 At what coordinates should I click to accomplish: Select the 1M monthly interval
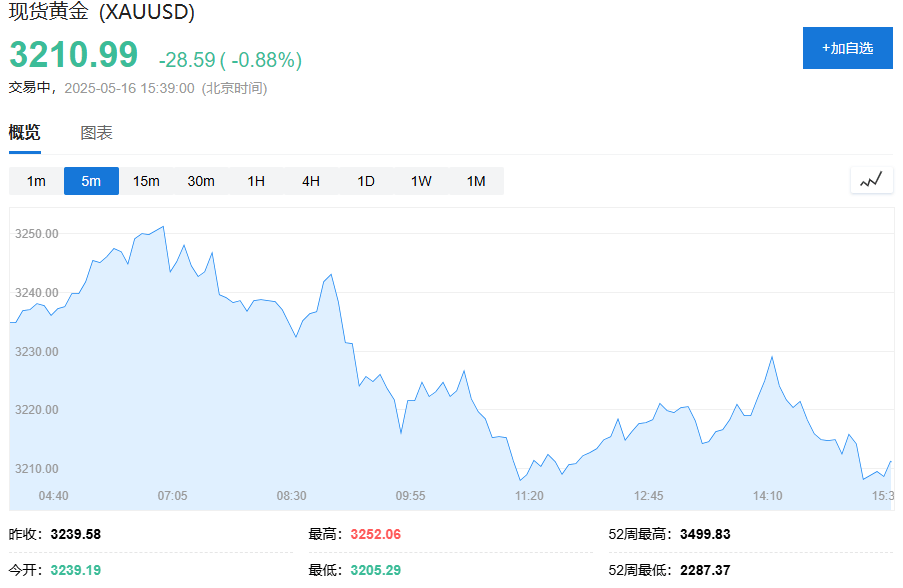[x=476, y=181]
